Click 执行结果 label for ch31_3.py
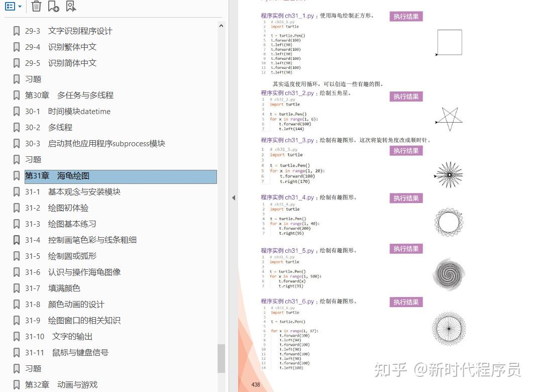535x392 pixels. (406, 151)
